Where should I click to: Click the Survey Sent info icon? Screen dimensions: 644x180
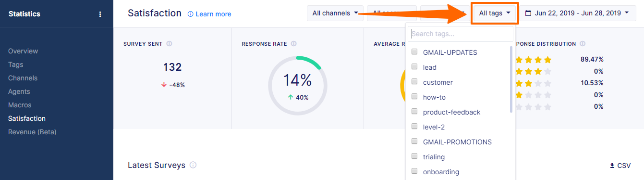169,44
